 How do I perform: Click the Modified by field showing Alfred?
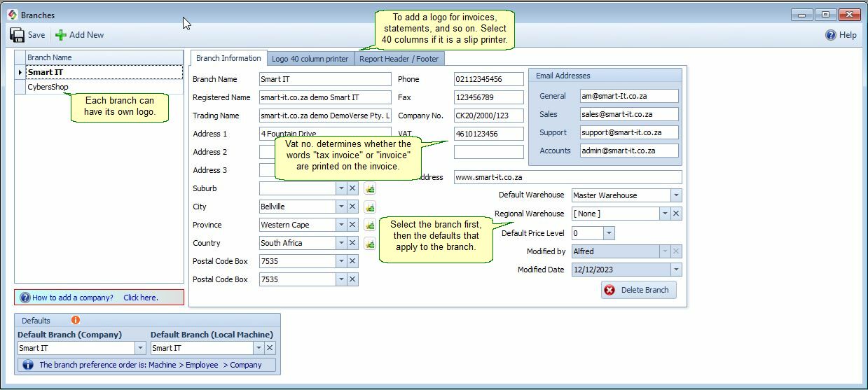[626, 251]
